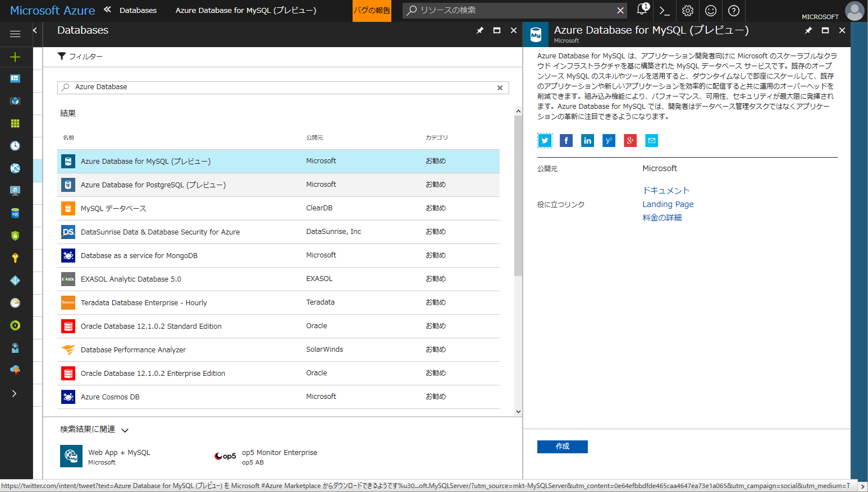Open the filter options

[x=80, y=56]
